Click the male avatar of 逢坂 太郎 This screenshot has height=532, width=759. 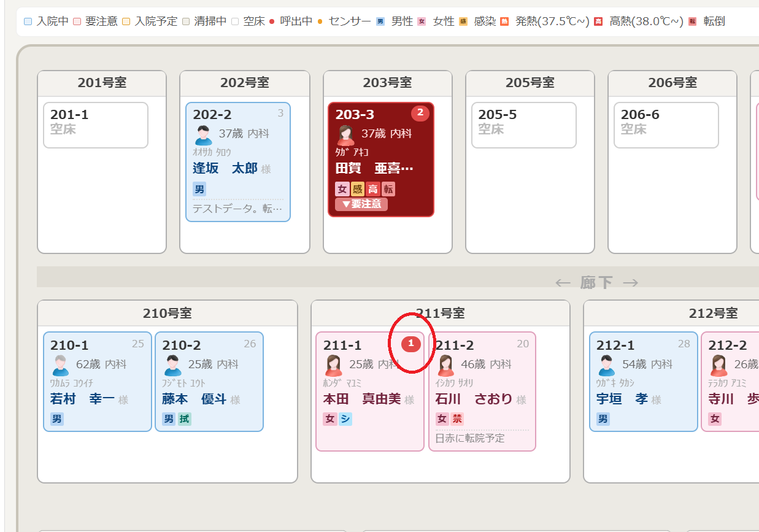(203, 135)
